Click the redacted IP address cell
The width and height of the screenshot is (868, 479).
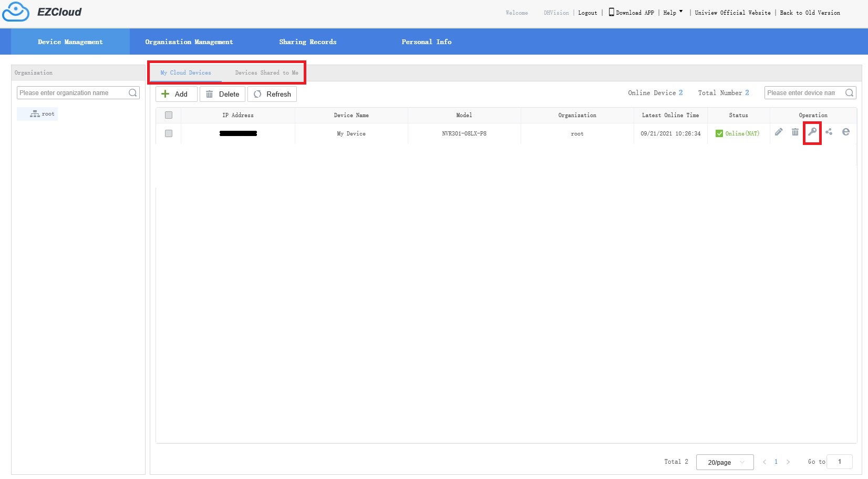pyautogui.click(x=238, y=133)
